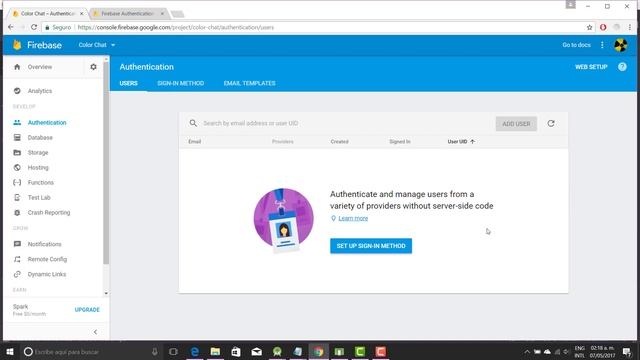Click the Remote Config icon
The image size is (640, 360).
tap(17, 259)
